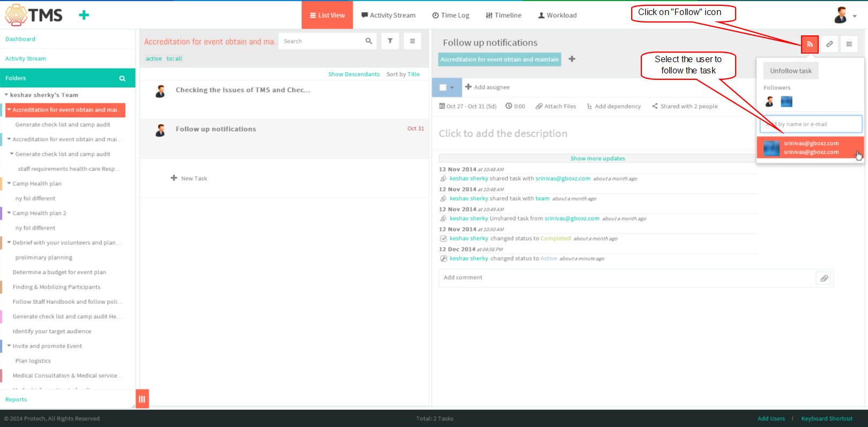
Task: Click the orange panel collapse handle icon
Action: [x=142, y=399]
